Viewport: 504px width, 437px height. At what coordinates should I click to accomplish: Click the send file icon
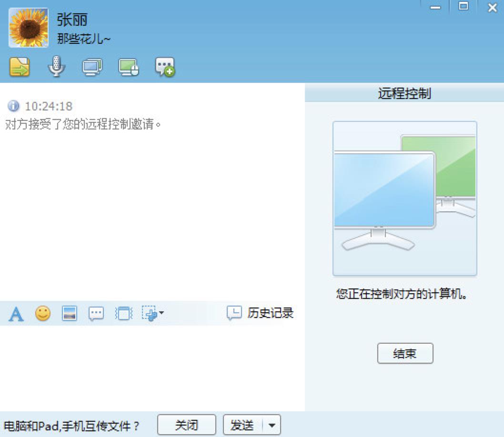(20, 67)
